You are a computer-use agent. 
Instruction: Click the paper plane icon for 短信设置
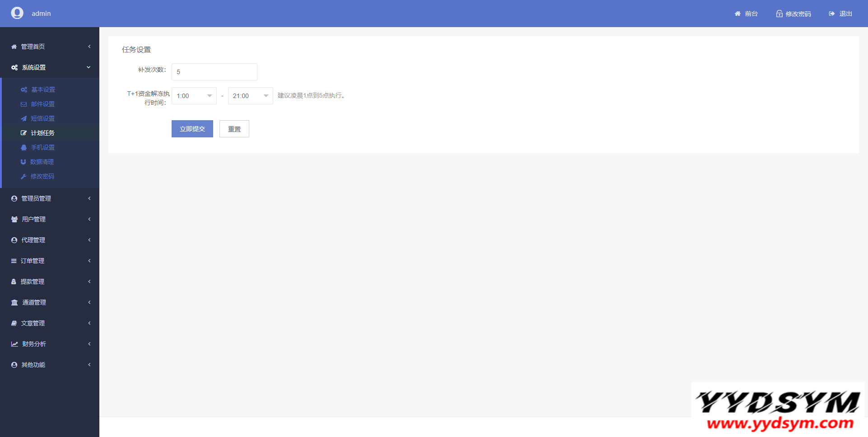coord(24,118)
